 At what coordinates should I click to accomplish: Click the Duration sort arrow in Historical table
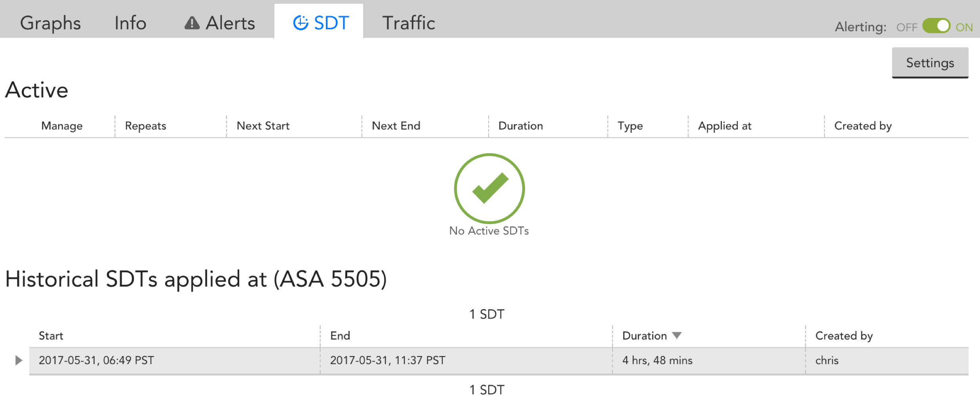[677, 336]
